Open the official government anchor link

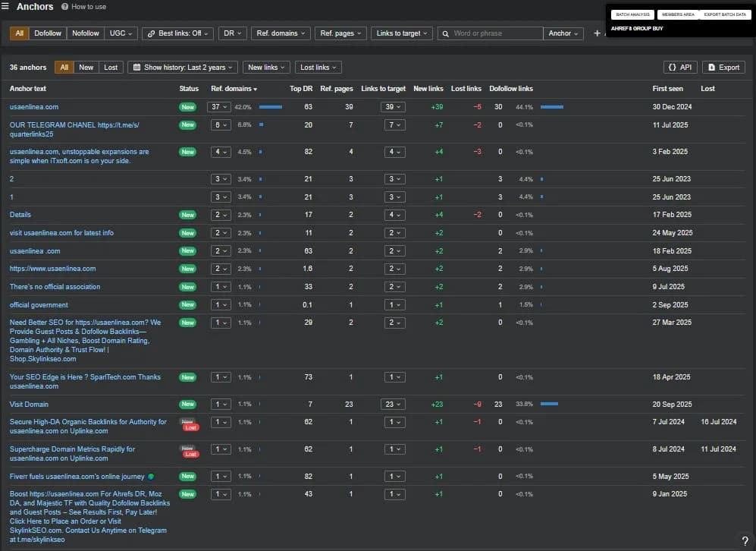[x=39, y=305]
